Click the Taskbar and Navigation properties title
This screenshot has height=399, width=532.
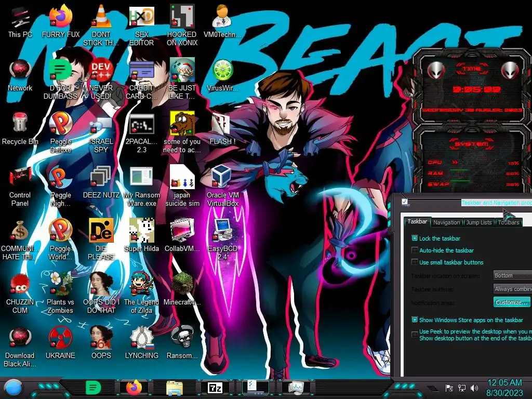coord(497,203)
